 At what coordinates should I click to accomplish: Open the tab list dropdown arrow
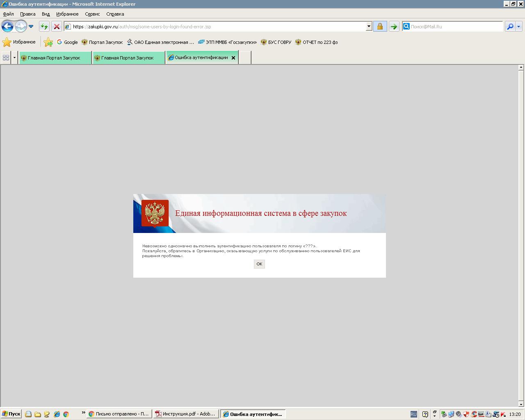click(14, 58)
